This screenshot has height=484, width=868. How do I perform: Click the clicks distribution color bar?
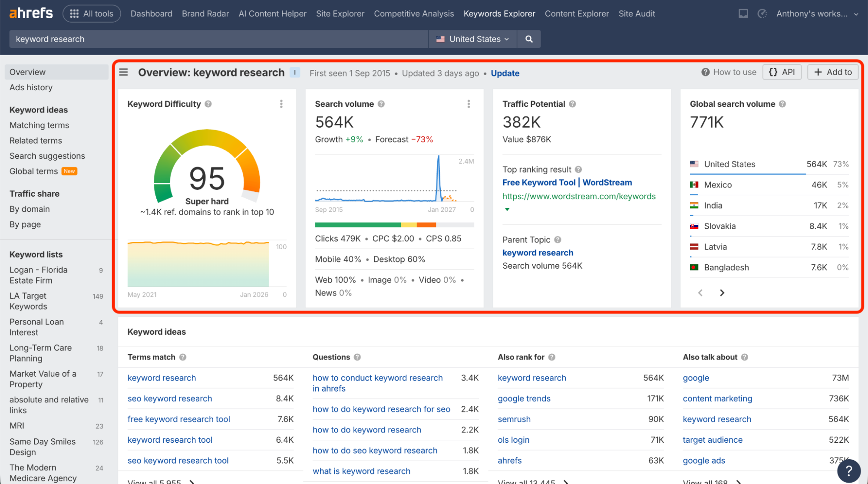click(x=394, y=224)
